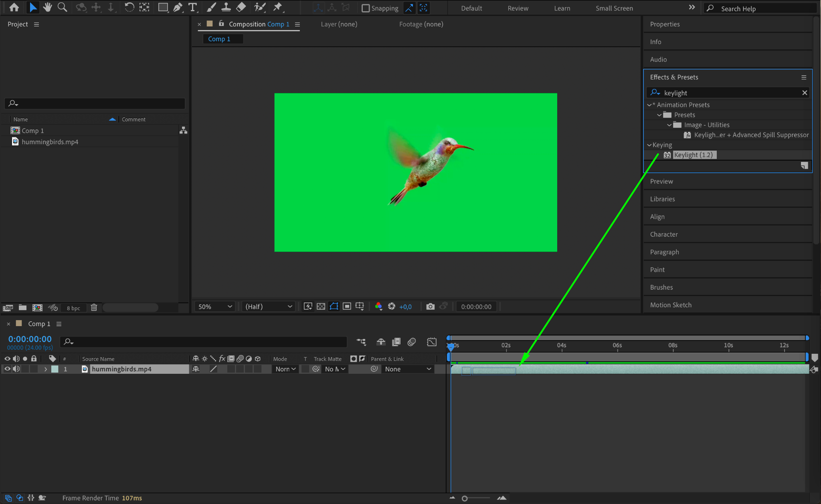Select the Pen tool

click(178, 7)
